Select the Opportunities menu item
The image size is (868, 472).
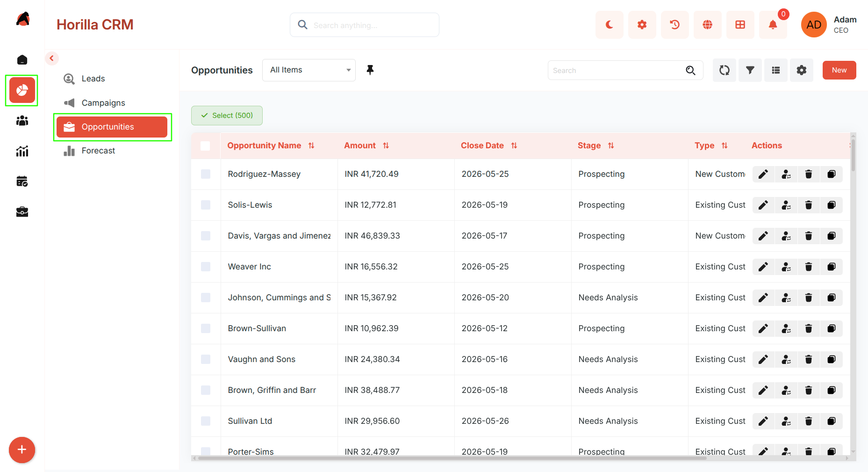click(x=112, y=127)
